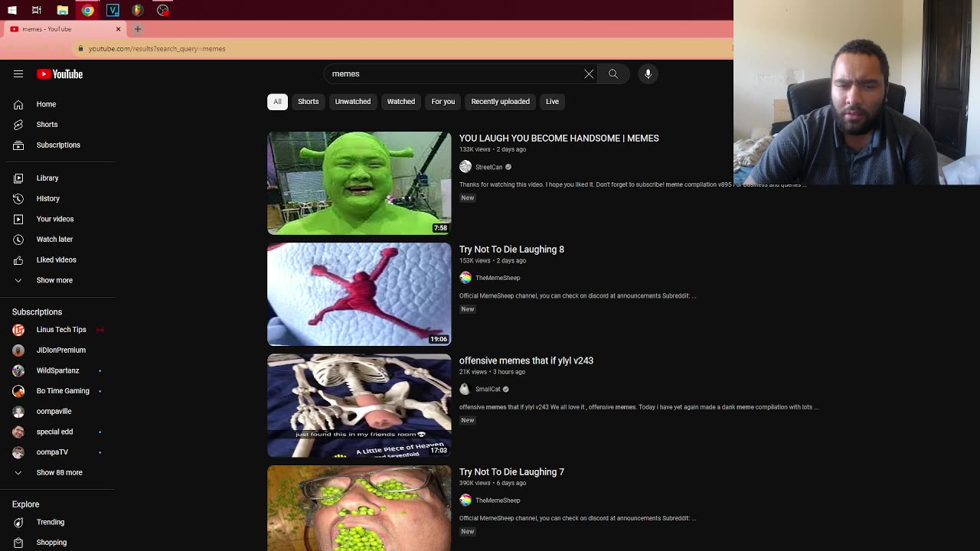Select the Unwatched filter chip
The height and width of the screenshot is (551, 980).
[353, 102]
